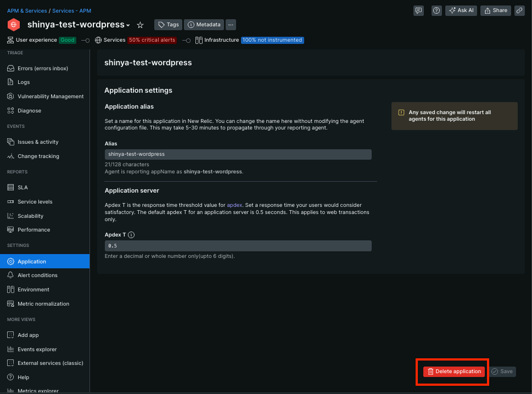
Task: Click the feedback chat icon in top bar
Action: click(418, 10)
